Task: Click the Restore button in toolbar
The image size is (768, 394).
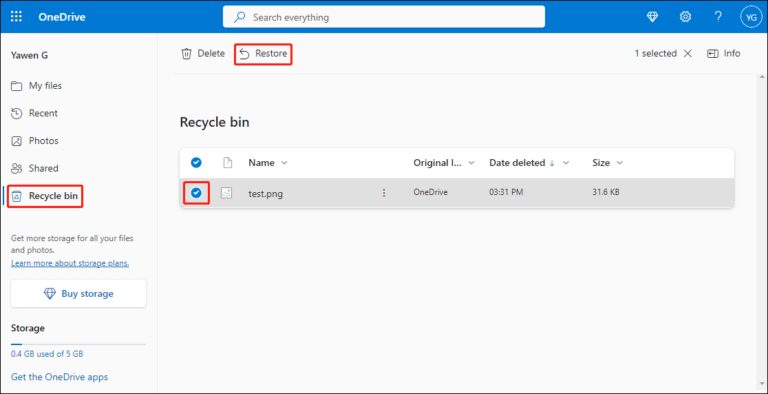Action: click(264, 53)
